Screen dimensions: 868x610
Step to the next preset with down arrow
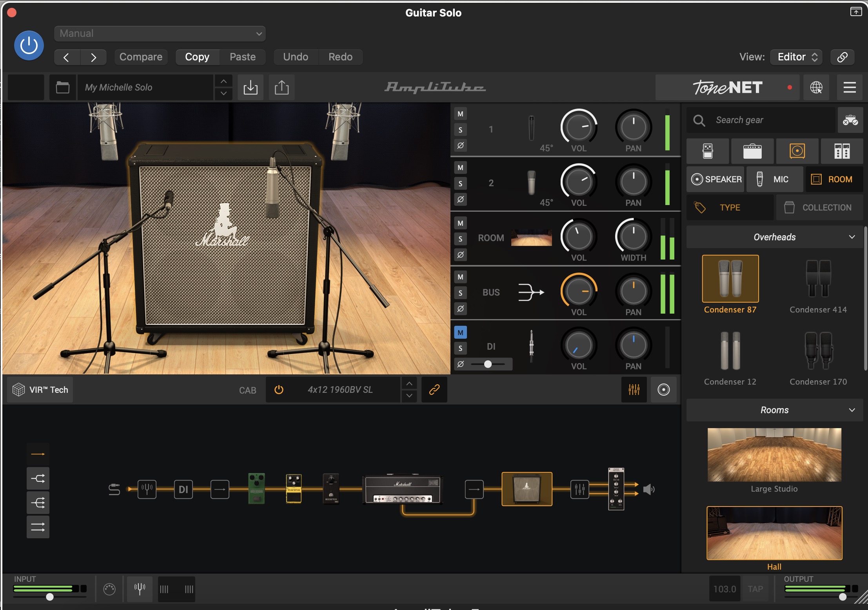coord(223,93)
